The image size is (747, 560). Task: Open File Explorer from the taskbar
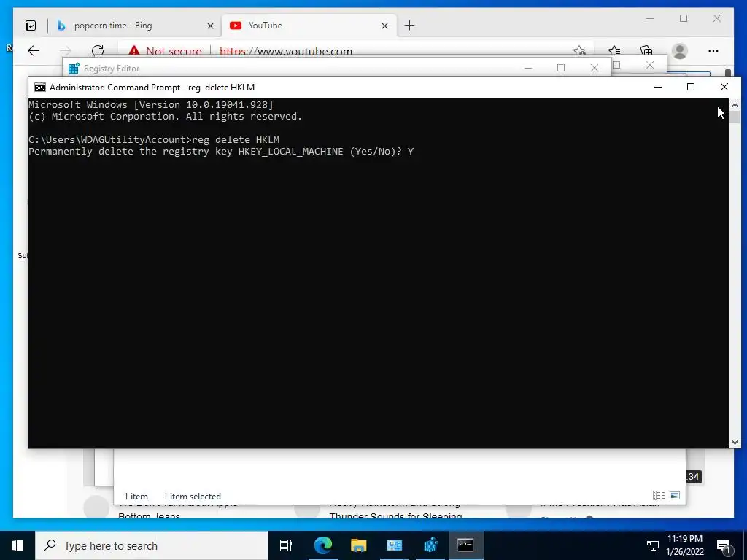358,545
